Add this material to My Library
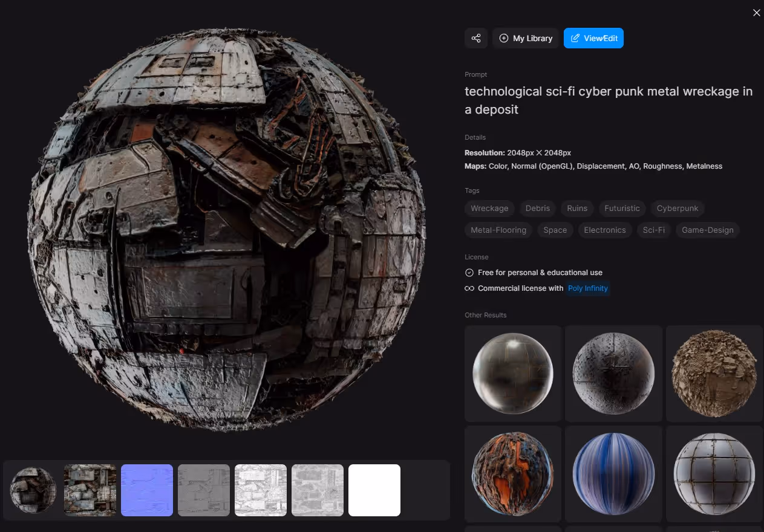Screen dimensions: 764x532 coord(525,38)
